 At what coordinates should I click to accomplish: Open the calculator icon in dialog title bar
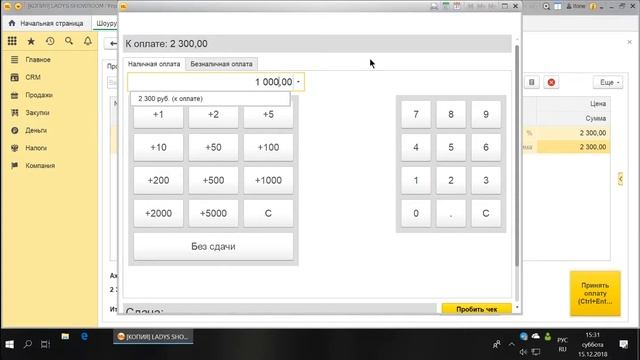(445, 6)
